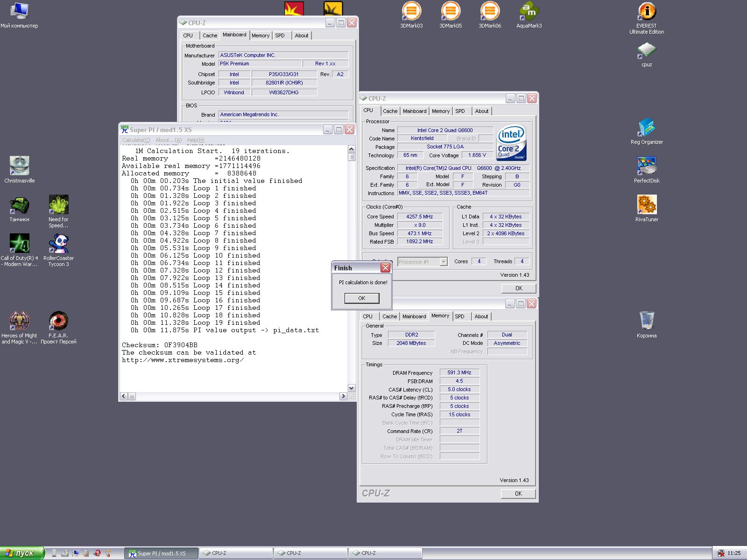The image size is (747, 560).
Task: Click the DRAM Frequency value 591.3 MHz
Action: pyautogui.click(x=459, y=372)
